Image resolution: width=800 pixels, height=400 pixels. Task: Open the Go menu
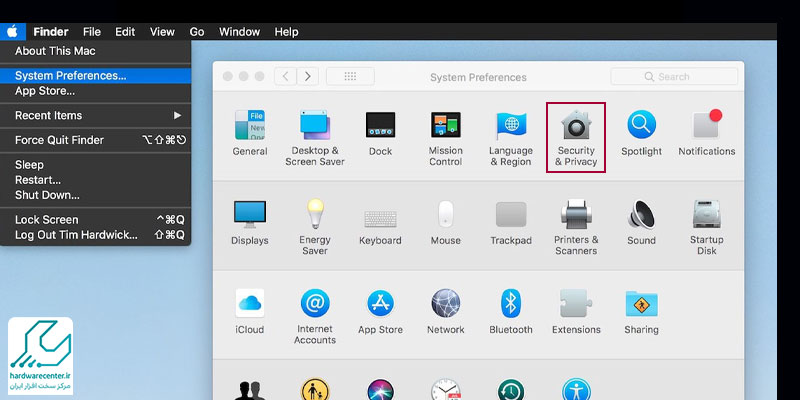tap(197, 32)
